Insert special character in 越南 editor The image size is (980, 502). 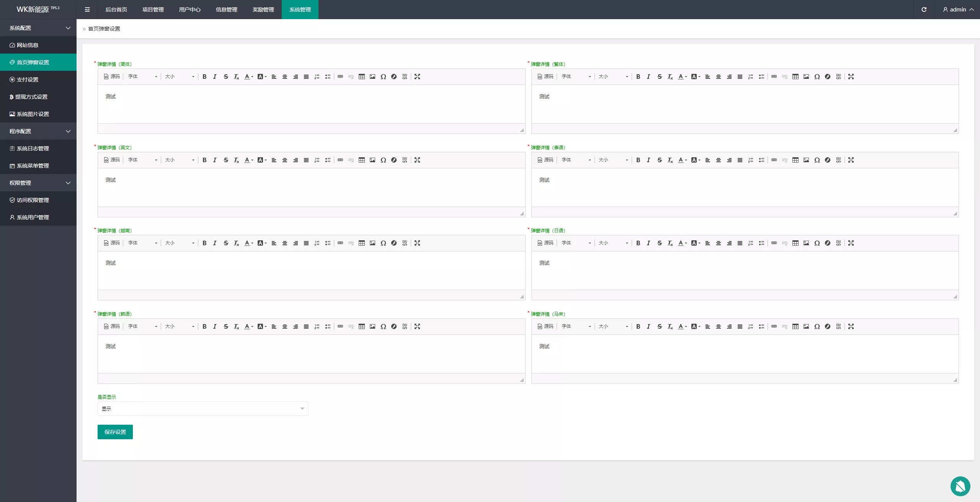pyautogui.click(x=383, y=243)
